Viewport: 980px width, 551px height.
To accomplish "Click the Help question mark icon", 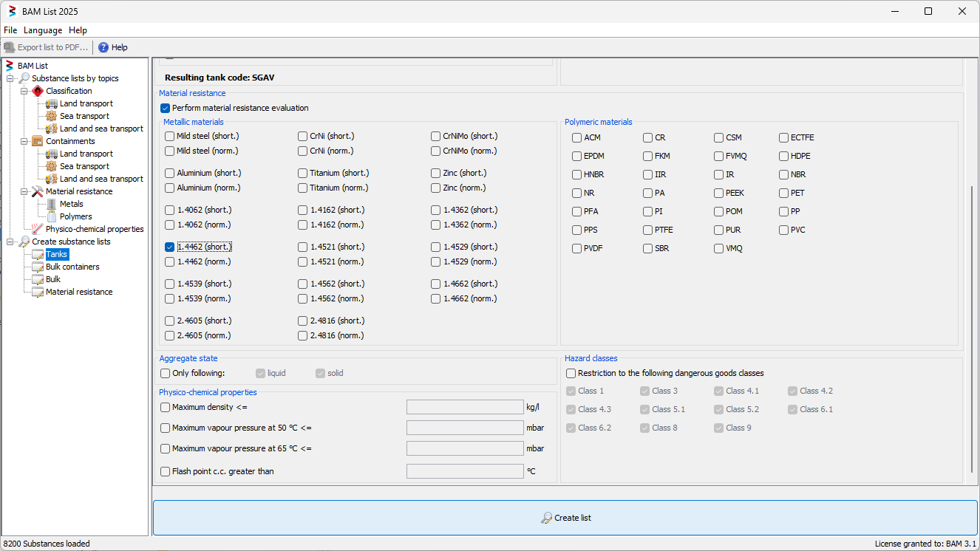I will point(103,47).
